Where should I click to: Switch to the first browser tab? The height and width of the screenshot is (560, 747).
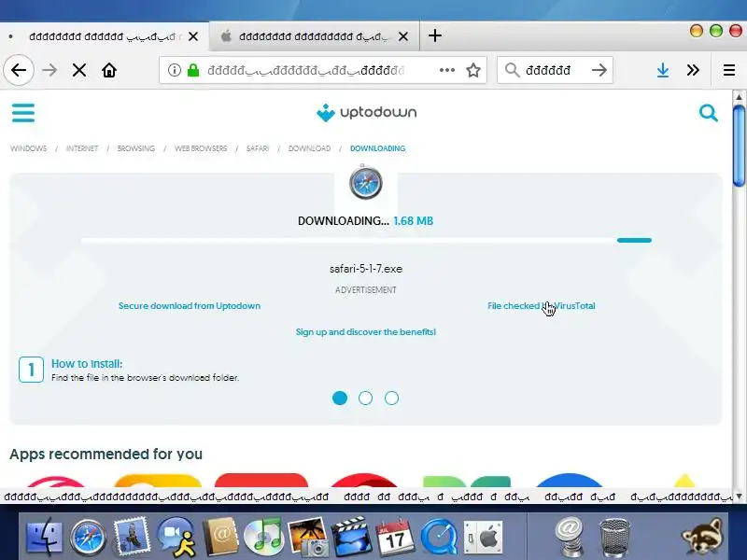tap(103, 36)
